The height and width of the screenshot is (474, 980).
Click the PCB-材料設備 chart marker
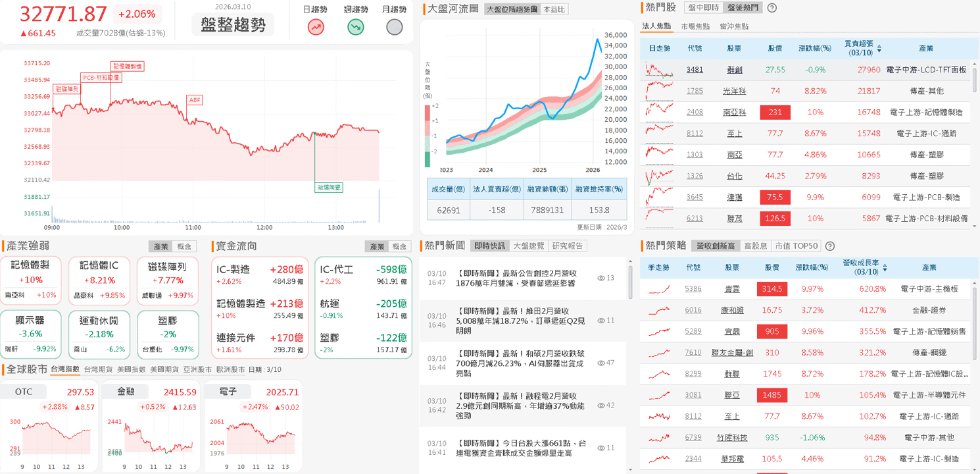[101, 78]
